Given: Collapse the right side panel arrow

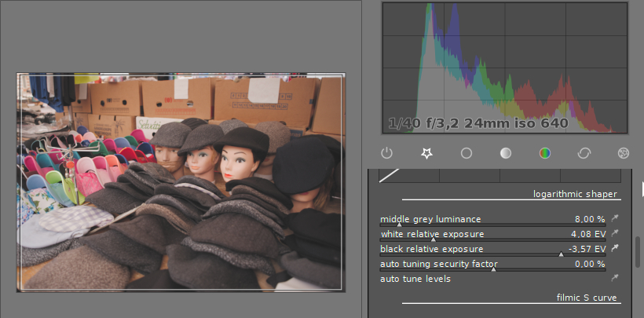Looking at the screenshot, I should point(642,188).
